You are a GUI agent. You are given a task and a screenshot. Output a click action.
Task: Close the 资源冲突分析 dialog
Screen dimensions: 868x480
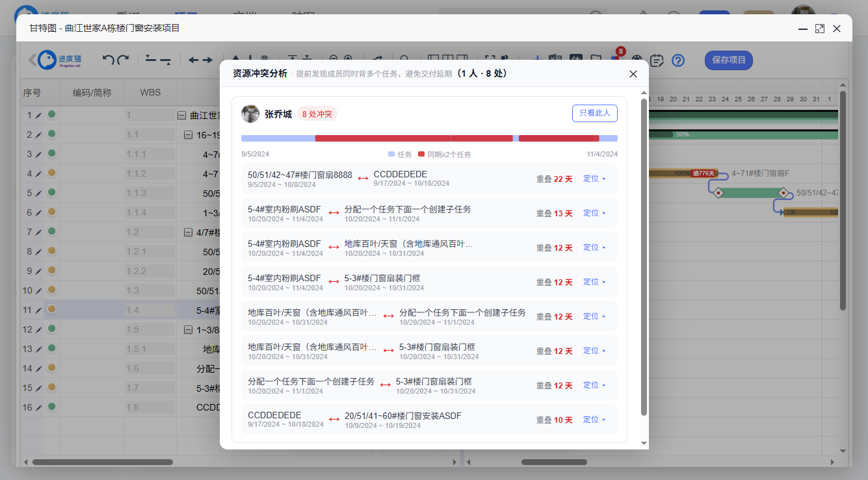[x=633, y=74]
